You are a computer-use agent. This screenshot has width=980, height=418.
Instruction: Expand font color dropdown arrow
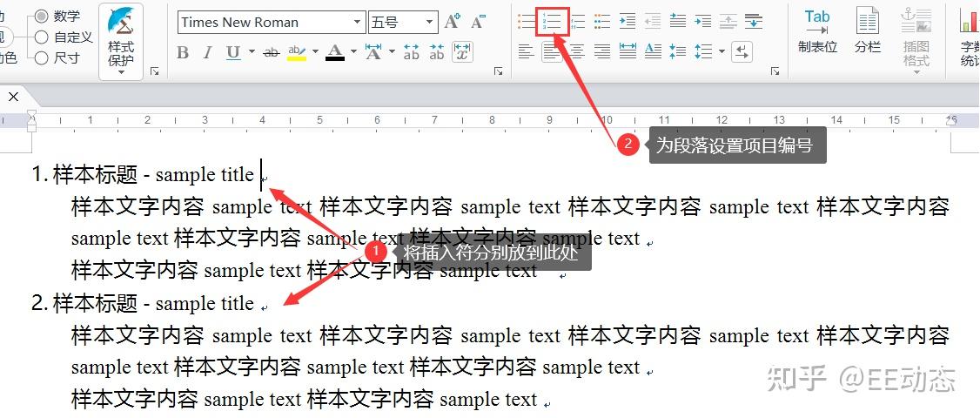(353, 52)
